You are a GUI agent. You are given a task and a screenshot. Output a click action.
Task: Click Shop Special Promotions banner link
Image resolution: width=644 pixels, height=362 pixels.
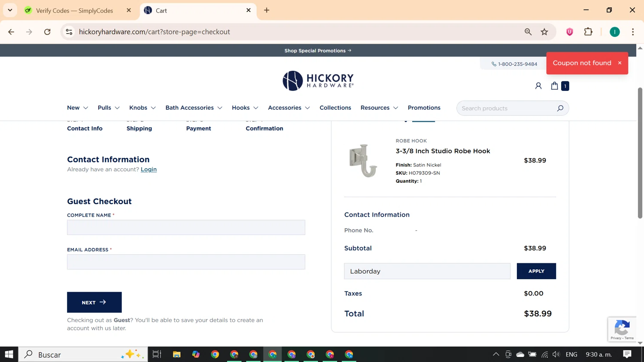[x=318, y=51]
